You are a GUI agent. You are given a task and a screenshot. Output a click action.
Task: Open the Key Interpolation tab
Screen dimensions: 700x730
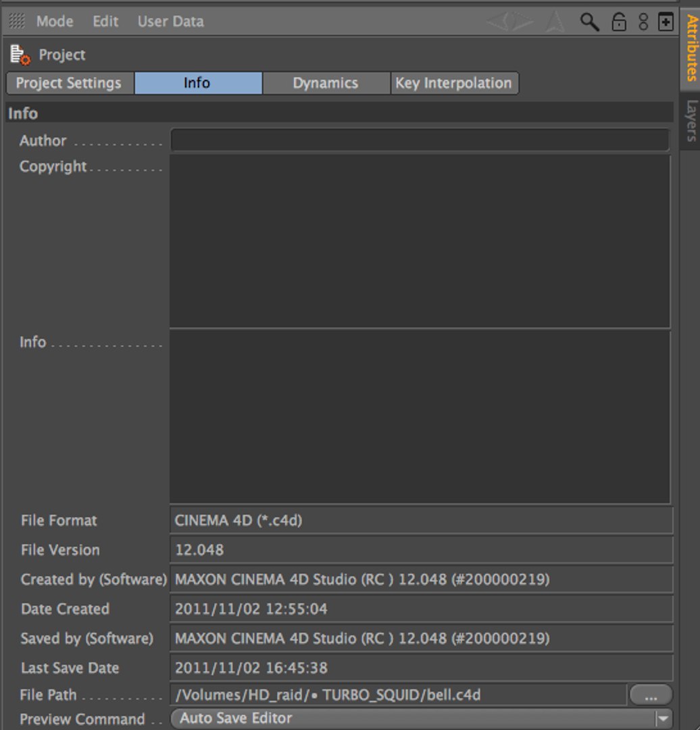point(454,83)
